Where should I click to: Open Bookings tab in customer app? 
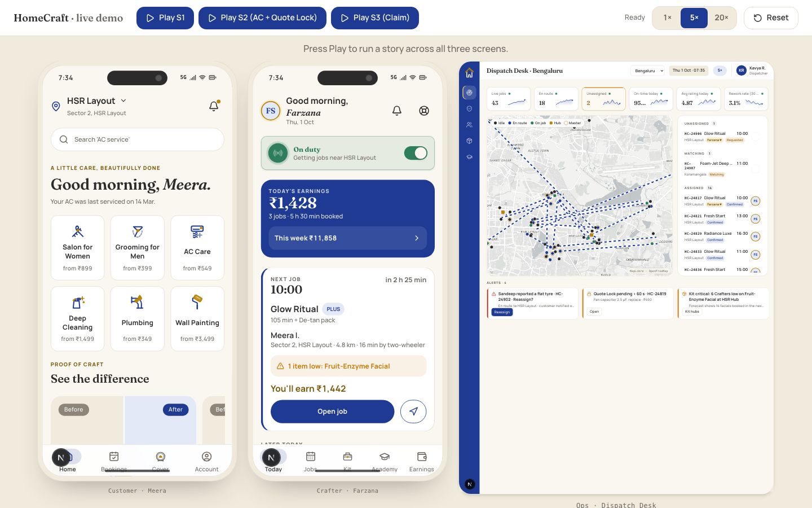pyautogui.click(x=114, y=461)
